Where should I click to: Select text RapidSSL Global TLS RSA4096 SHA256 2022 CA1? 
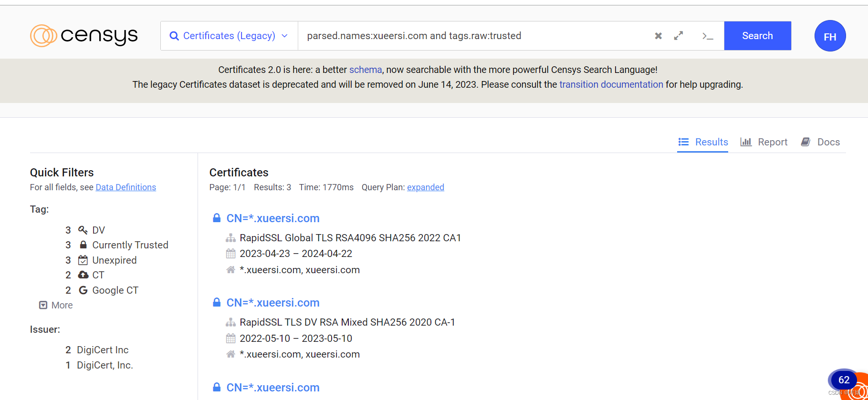click(x=350, y=238)
